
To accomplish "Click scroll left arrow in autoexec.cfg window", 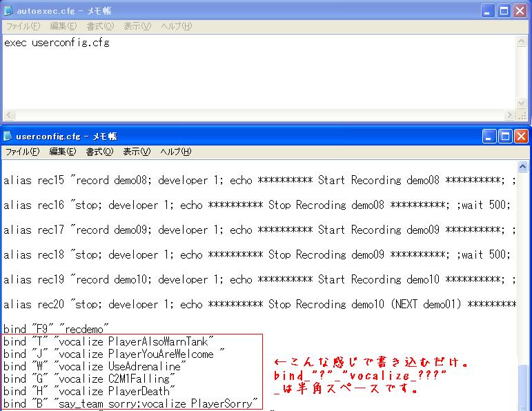I will tap(9, 114).
